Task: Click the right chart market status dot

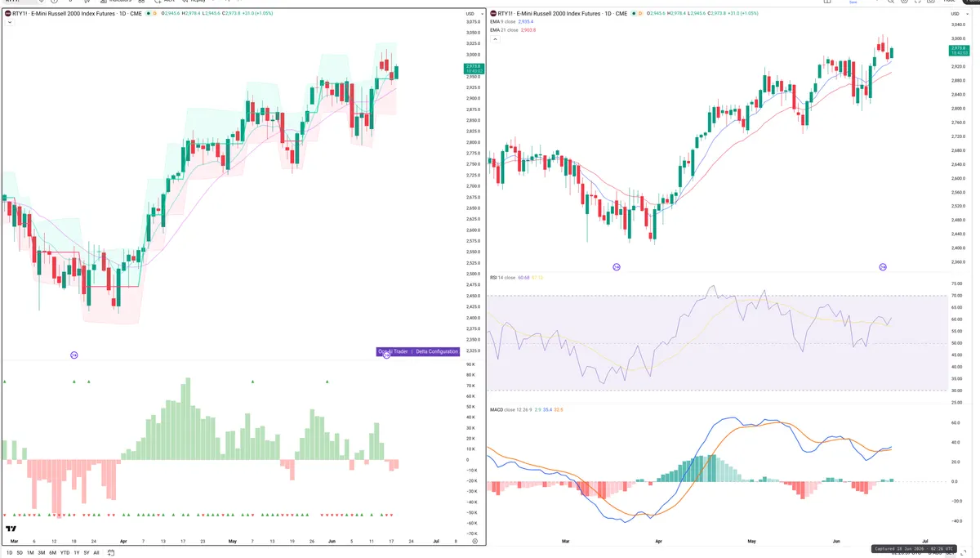Action: pyautogui.click(x=634, y=14)
